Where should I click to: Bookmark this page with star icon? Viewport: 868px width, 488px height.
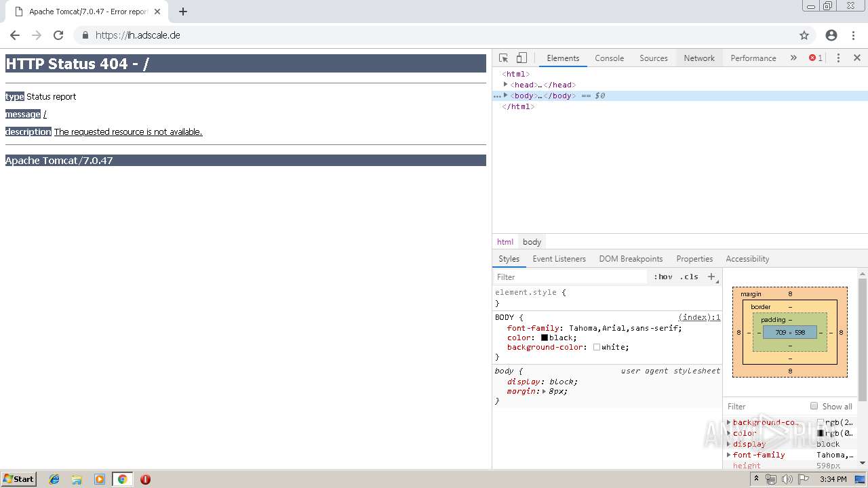pos(804,35)
